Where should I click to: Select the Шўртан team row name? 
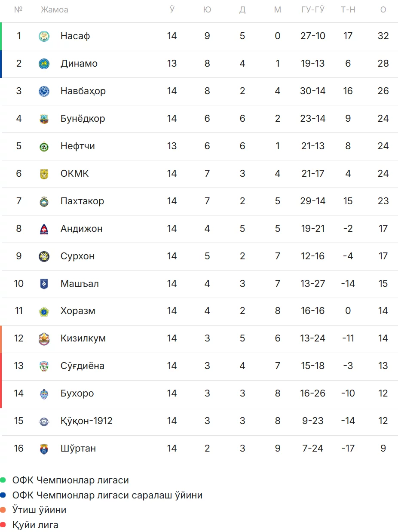(78, 448)
